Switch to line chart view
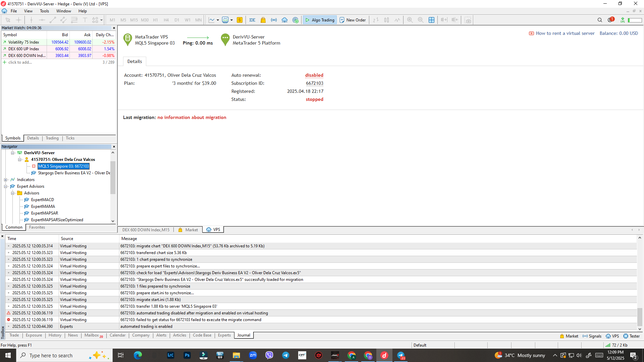Screen dimensions: 644x362 coord(397,20)
